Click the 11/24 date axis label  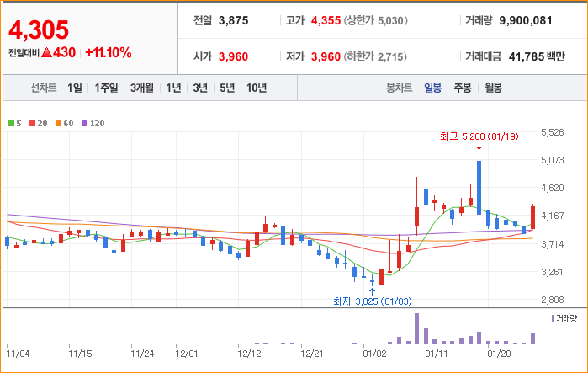(142, 354)
